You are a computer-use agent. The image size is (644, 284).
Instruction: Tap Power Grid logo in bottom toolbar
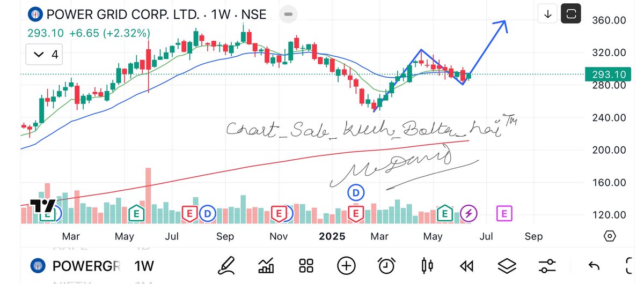(x=38, y=265)
